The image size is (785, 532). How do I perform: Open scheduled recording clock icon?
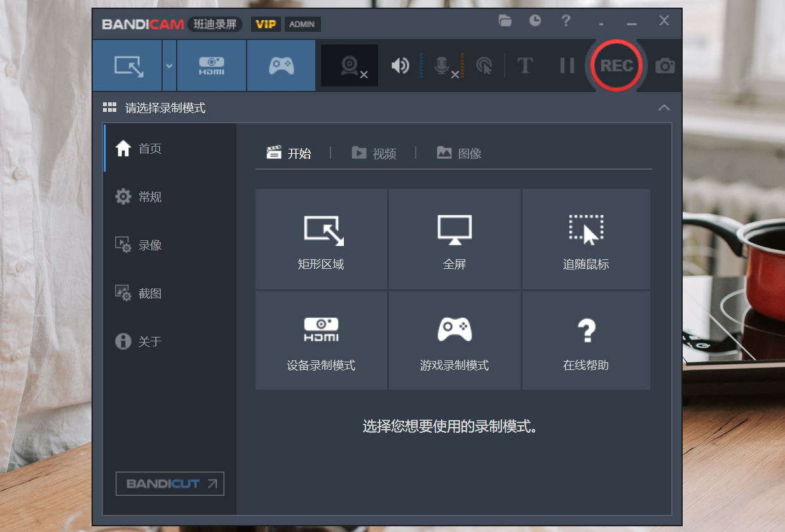point(535,20)
